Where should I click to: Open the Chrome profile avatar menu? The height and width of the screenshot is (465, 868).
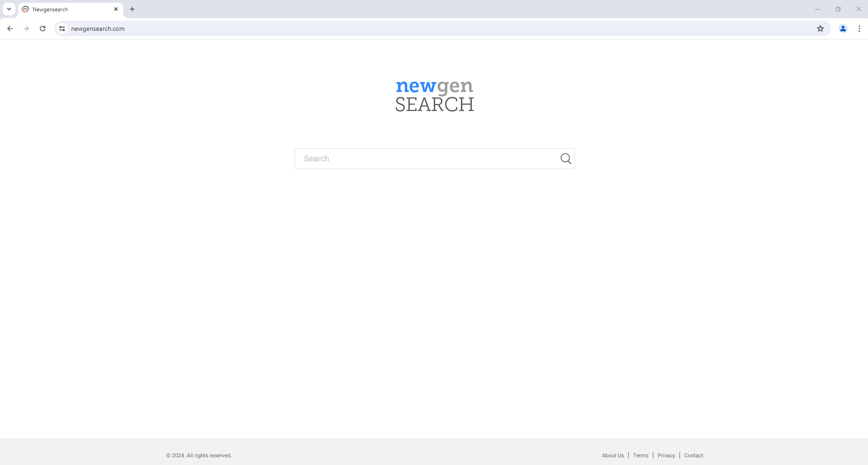coord(843,29)
